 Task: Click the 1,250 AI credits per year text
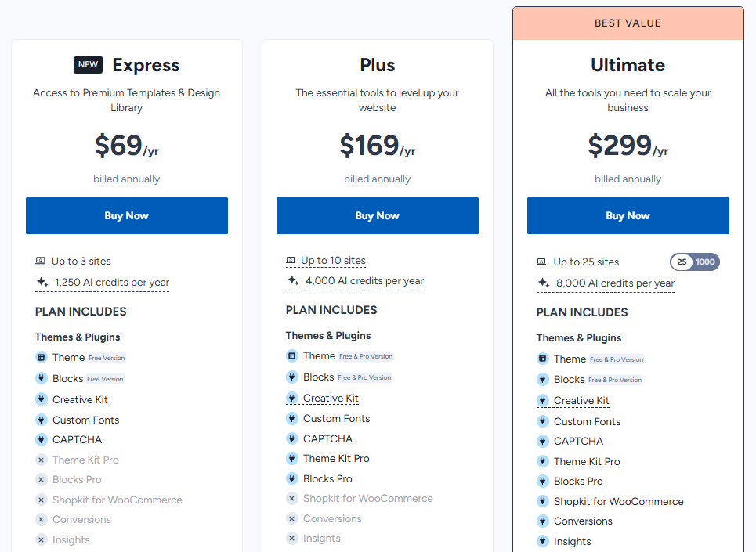[111, 282]
